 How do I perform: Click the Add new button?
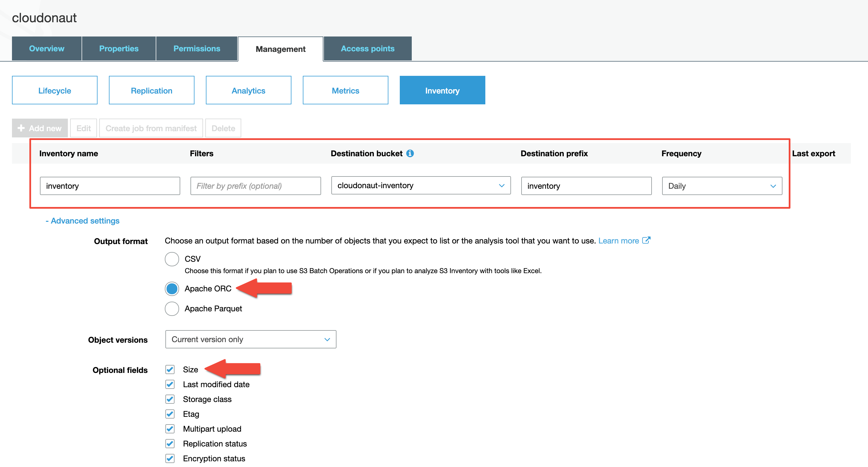click(40, 128)
